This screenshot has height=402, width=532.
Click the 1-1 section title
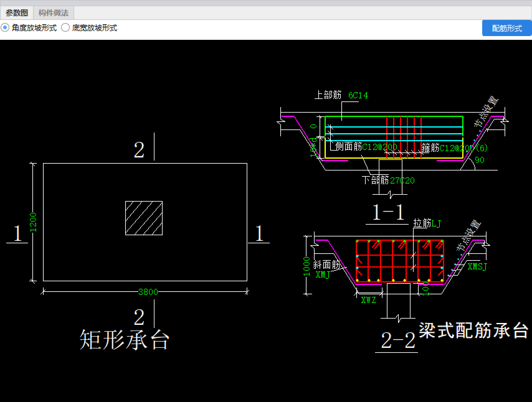pyautogui.click(x=388, y=213)
